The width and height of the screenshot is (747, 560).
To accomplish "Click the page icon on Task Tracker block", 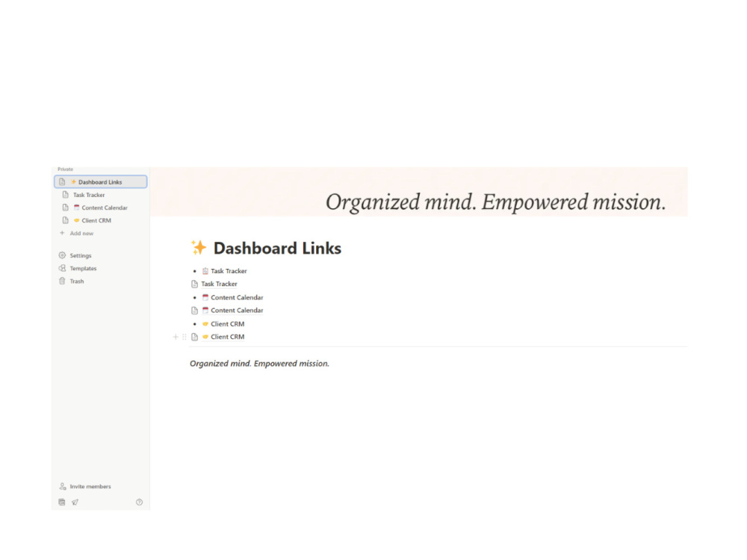I will [x=194, y=284].
